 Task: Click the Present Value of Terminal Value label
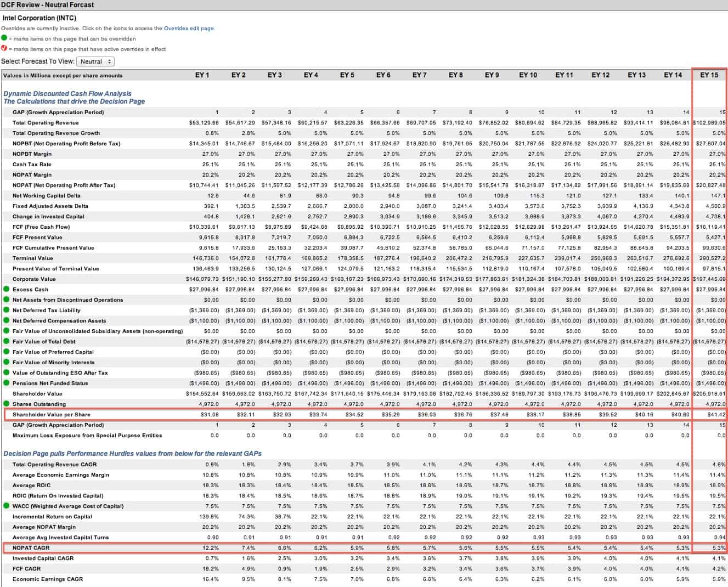pyautogui.click(x=56, y=269)
